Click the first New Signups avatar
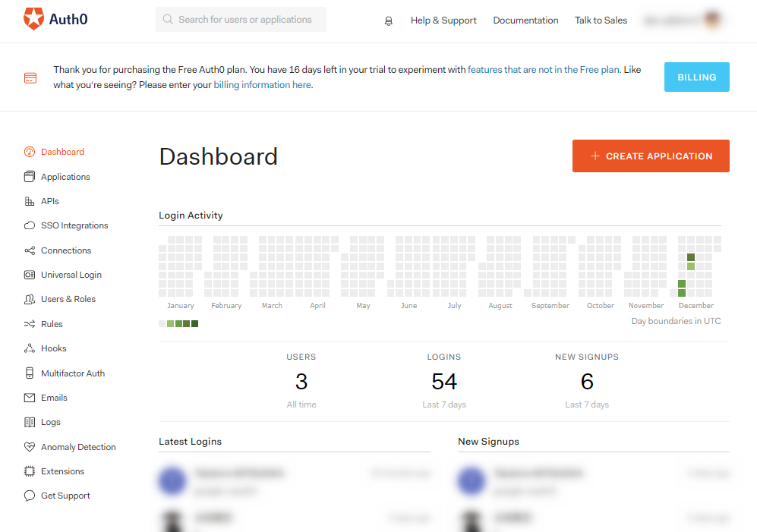 [x=472, y=481]
